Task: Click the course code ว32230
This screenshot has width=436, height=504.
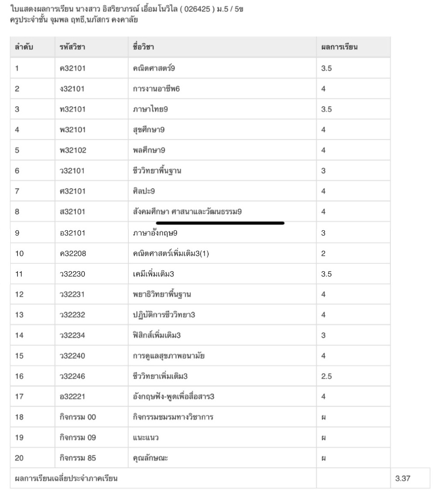Action: [x=73, y=274]
